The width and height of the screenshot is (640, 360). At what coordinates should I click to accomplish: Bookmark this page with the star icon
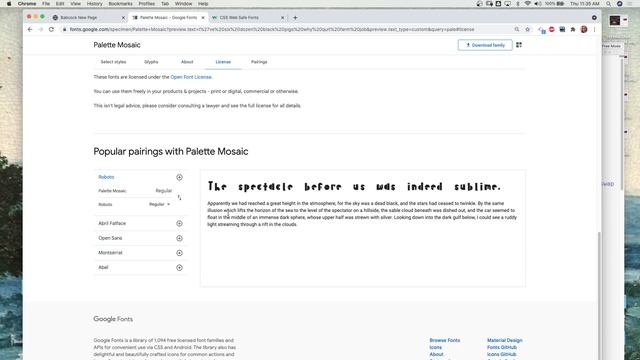pyautogui.click(x=527, y=29)
